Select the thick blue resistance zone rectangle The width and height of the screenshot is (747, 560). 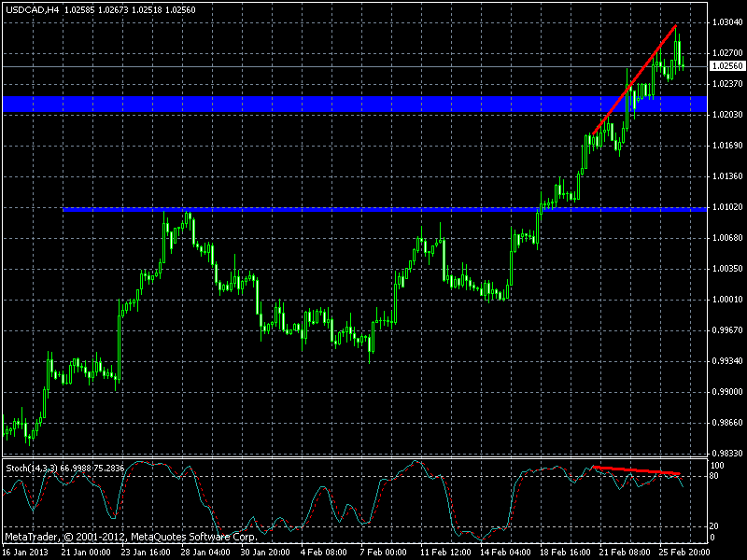coord(355,105)
